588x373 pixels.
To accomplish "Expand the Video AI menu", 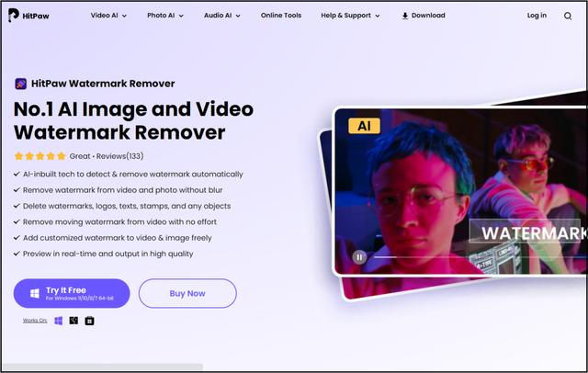I will [x=108, y=16].
